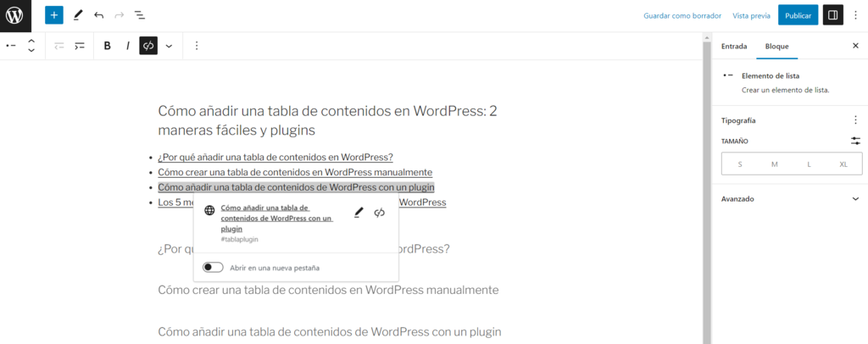
Task: Select font size S
Action: (740, 164)
